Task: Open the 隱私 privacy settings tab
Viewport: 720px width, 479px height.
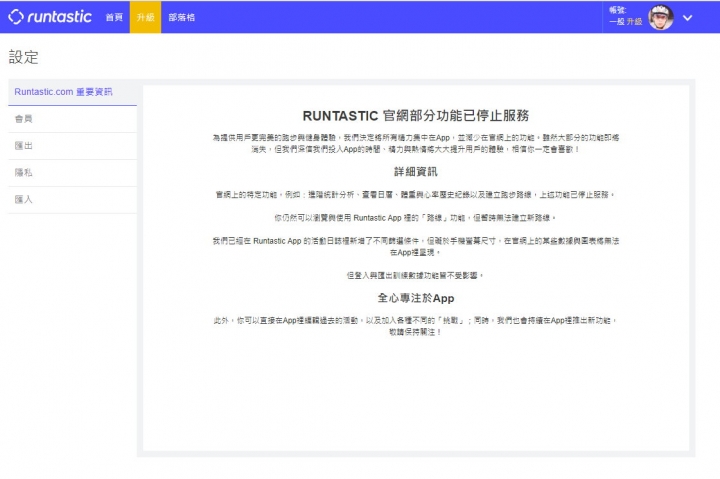Action: 73,173
